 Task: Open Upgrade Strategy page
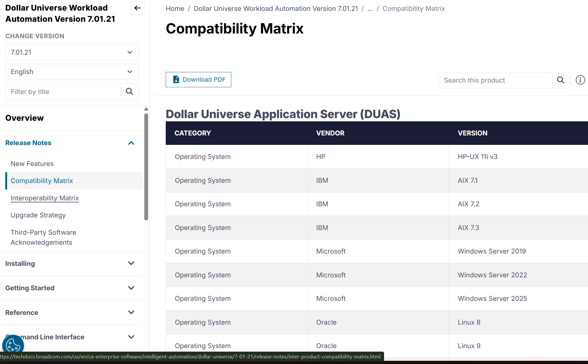click(38, 215)
